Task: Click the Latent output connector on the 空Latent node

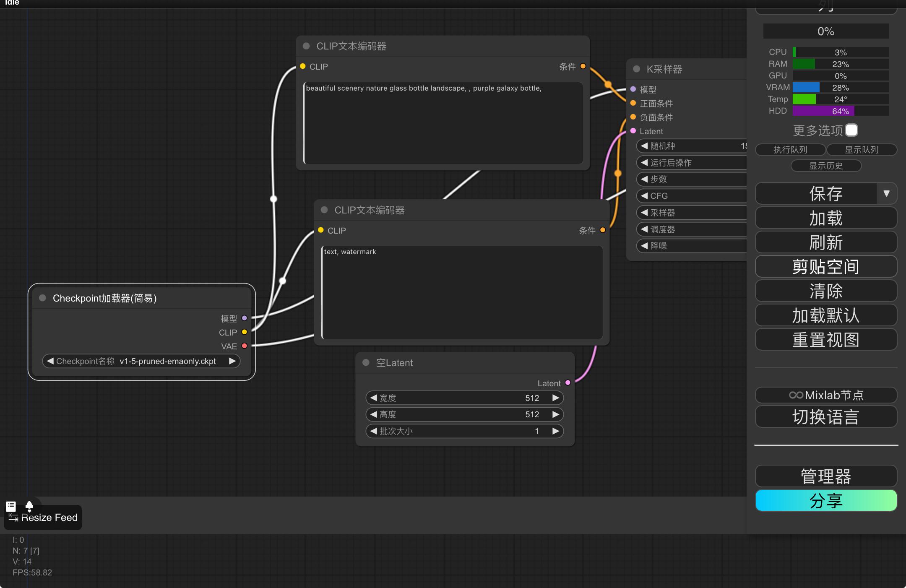Action: [568, 383]
